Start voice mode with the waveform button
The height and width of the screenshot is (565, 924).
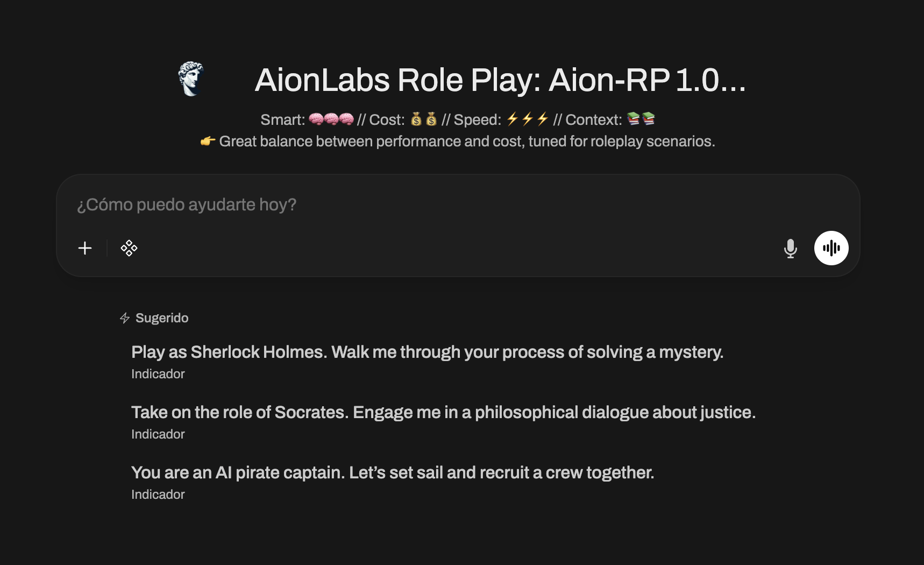click(831, 248)
